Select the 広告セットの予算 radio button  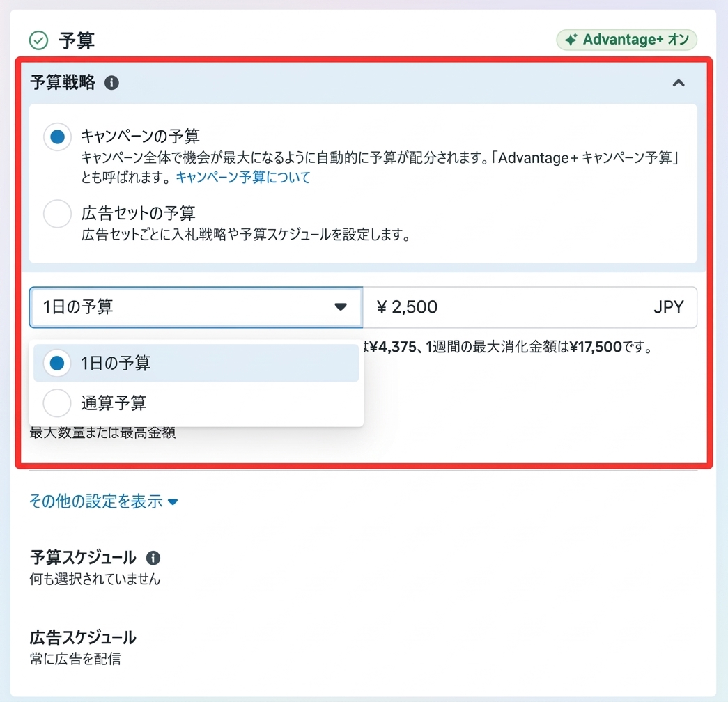(57, 214)
